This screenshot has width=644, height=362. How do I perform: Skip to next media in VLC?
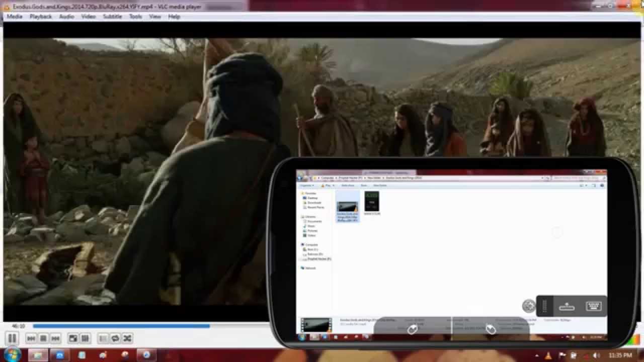[56, 338]
